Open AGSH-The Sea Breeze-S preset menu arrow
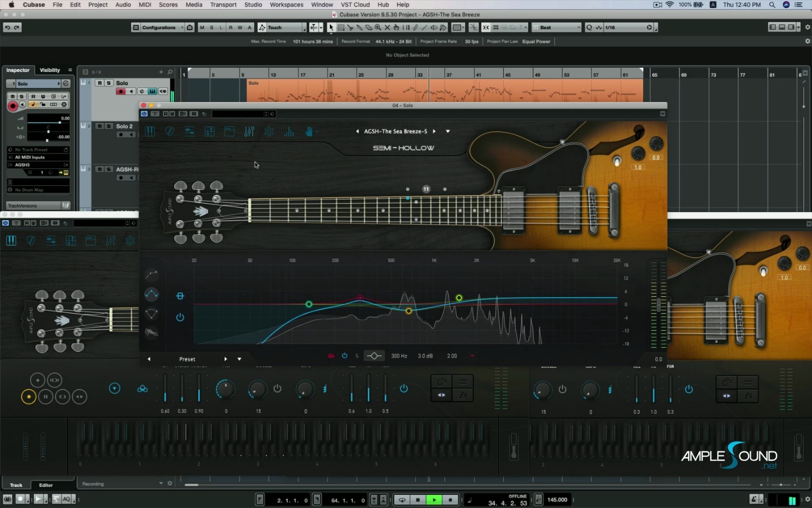 click(448, 131)
